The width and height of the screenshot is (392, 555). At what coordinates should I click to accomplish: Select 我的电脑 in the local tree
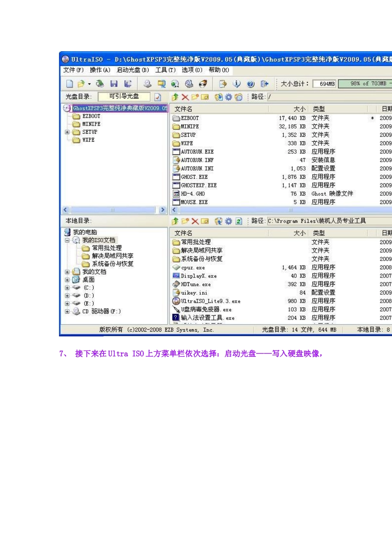(81, 232)
